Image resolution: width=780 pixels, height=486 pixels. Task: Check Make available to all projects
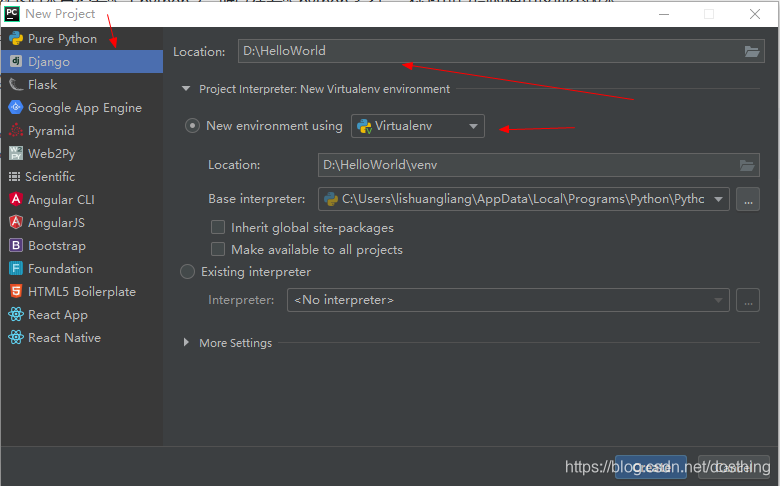pyautogui.click(x=218, y=249)
